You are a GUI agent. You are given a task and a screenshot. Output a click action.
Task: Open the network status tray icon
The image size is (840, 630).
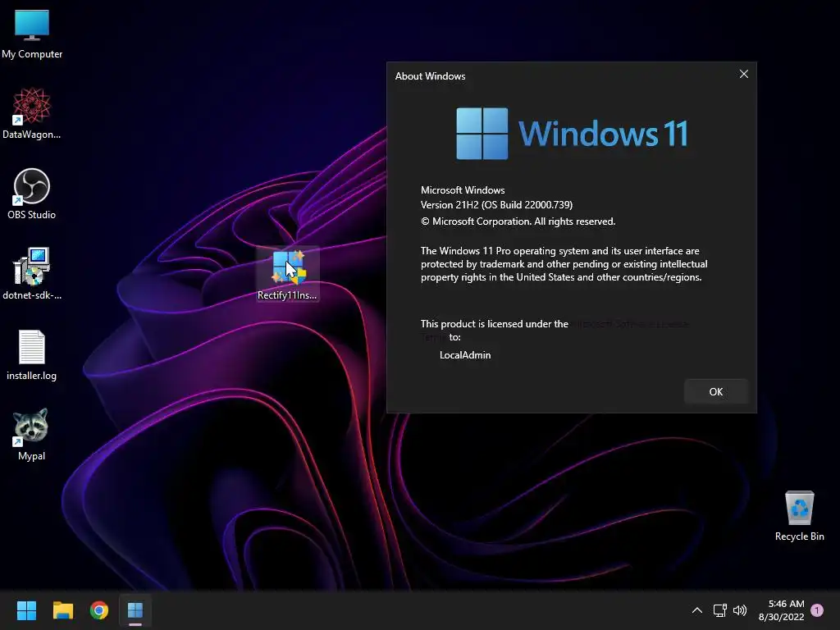point(719,610)
